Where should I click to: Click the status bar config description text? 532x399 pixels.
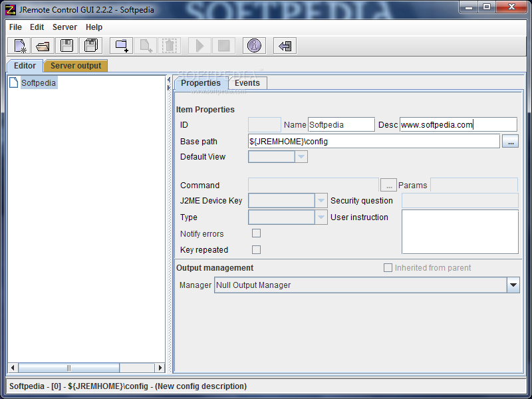128,386
